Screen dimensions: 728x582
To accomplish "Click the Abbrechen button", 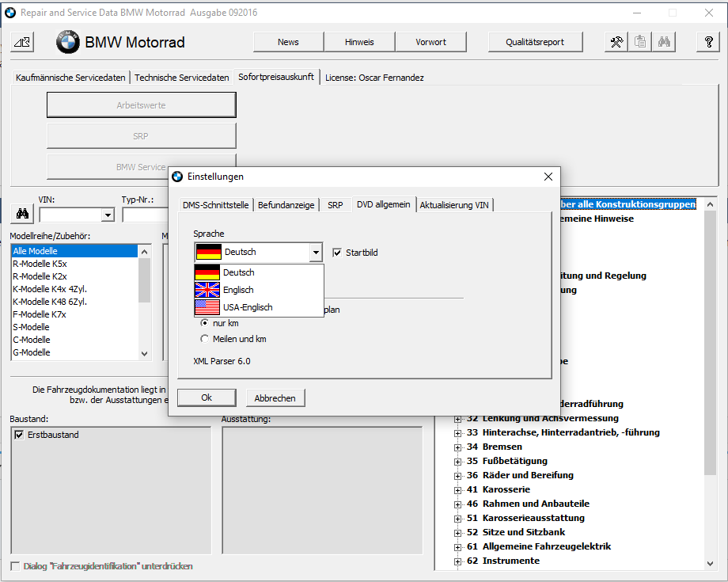I will (x=275, y=398).
